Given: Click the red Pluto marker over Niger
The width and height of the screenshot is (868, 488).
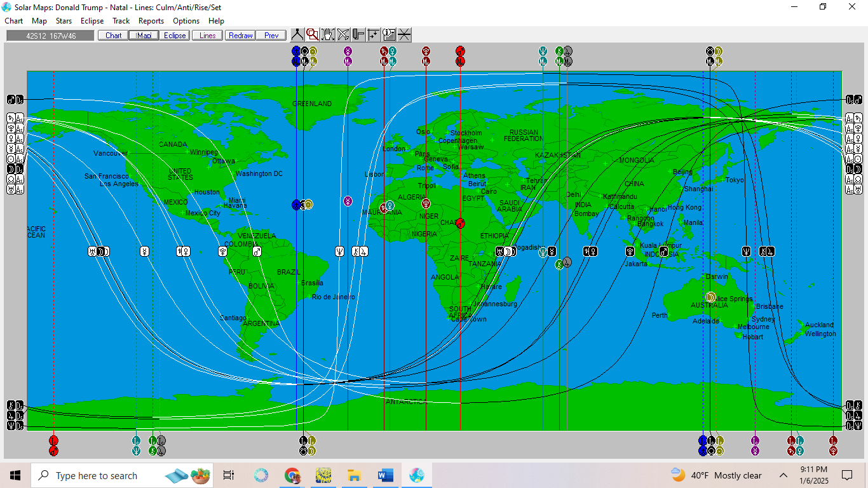Looking at the screenshot, I should (x=426, y=204).
